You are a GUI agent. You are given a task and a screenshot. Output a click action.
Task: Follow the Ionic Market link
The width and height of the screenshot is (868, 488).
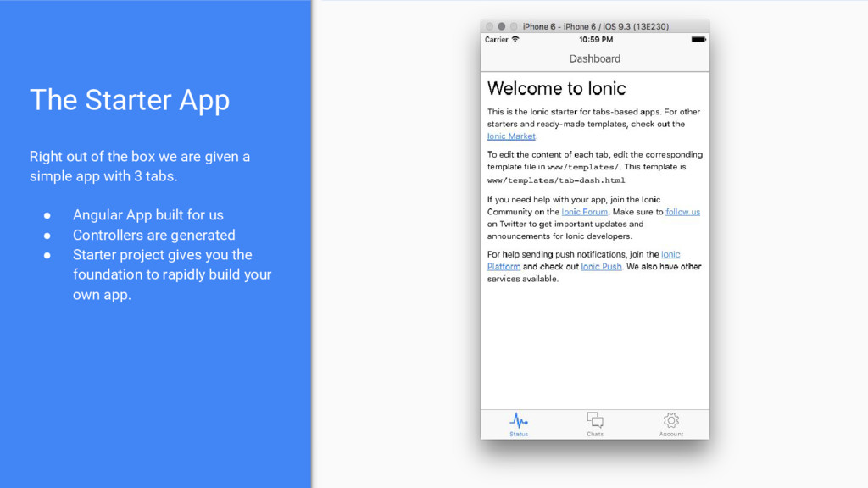pos(511,136)
